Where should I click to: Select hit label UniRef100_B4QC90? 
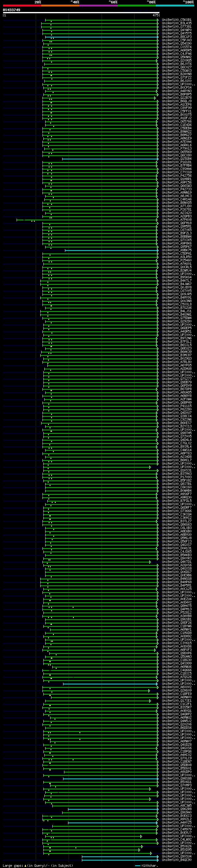[176, 860]
